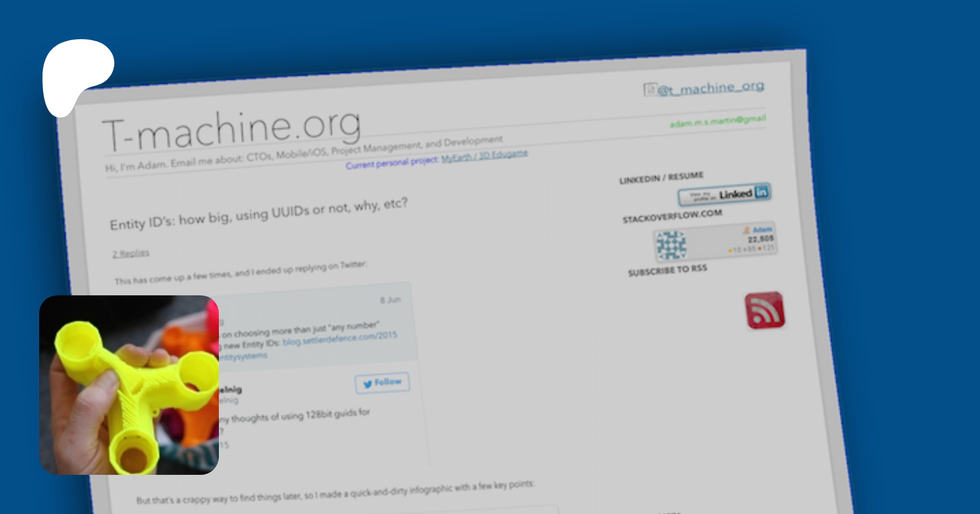Viewport: 980px width, 514px height.
Task: Click the Twitter bird on Follow button
Action: click(367, 384)
